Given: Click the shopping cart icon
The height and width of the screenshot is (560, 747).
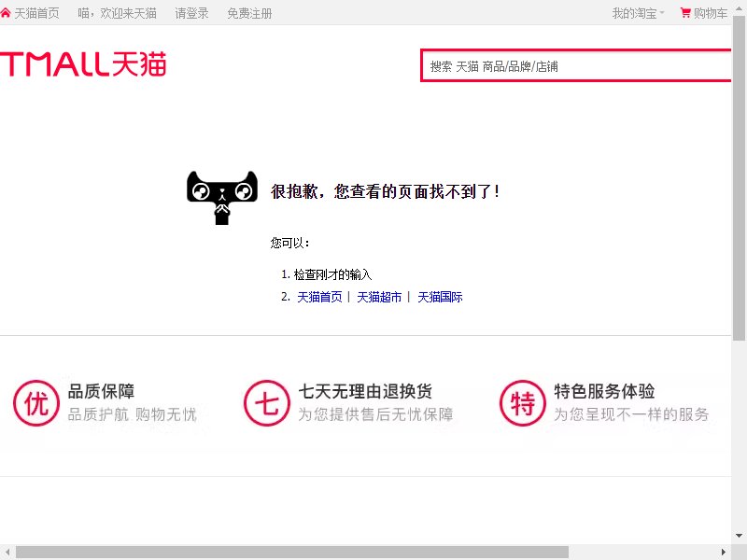Looking at the screenshot, I should pos(685,13).
